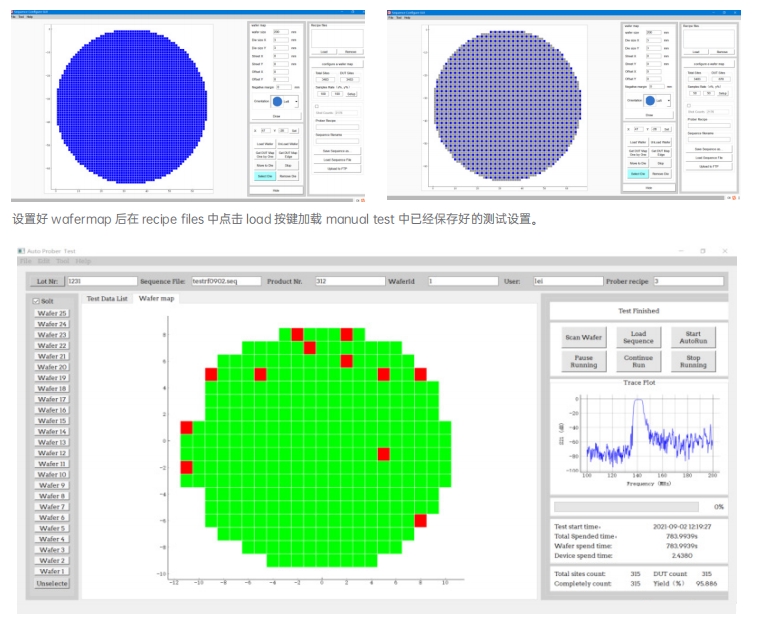761x621 pixels.
Task: Start AutoRun test
Action: (x=693, y=337)
